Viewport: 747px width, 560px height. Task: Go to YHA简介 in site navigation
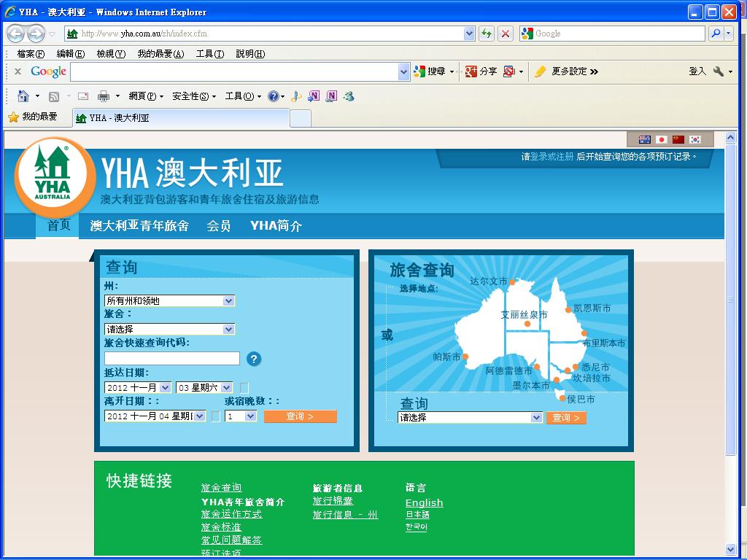(276, 226)
